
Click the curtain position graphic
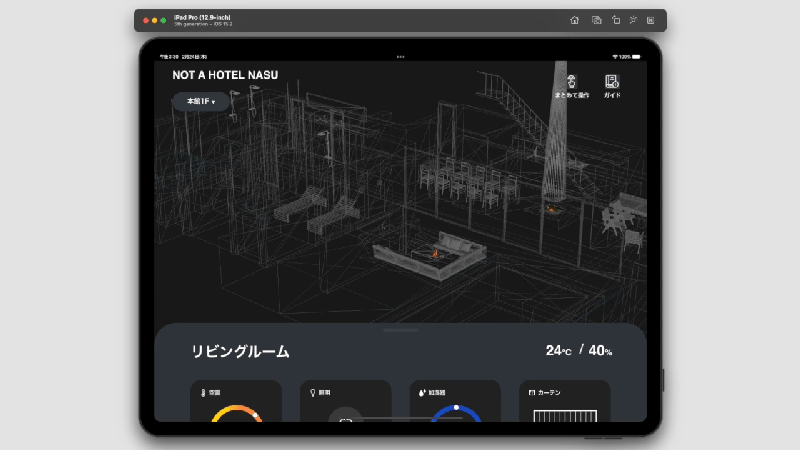[x=565, y=416]
